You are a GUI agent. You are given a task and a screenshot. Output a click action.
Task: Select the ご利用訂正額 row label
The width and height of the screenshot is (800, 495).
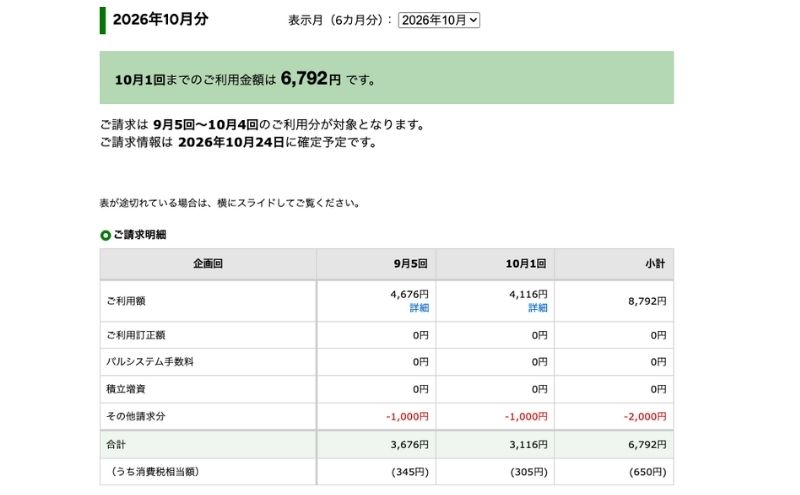[x=136, y=335]
